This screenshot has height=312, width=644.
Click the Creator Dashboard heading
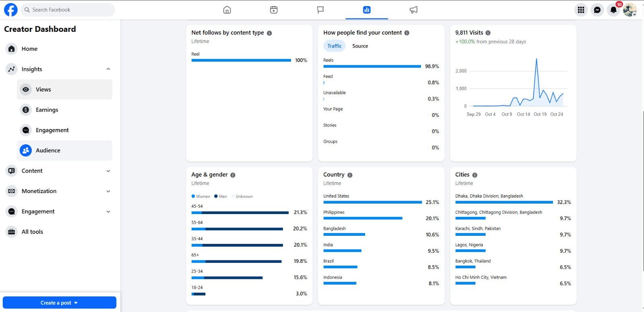click(40, 29)
